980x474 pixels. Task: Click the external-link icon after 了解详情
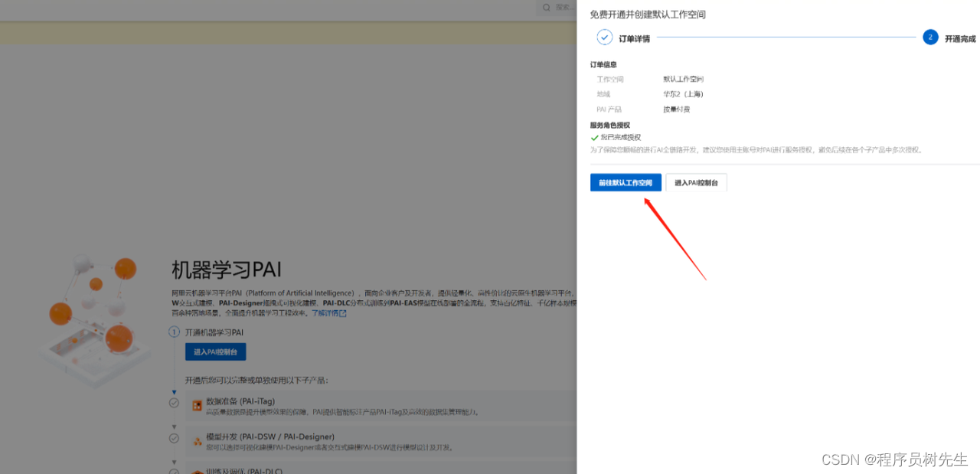click(343, 313)
